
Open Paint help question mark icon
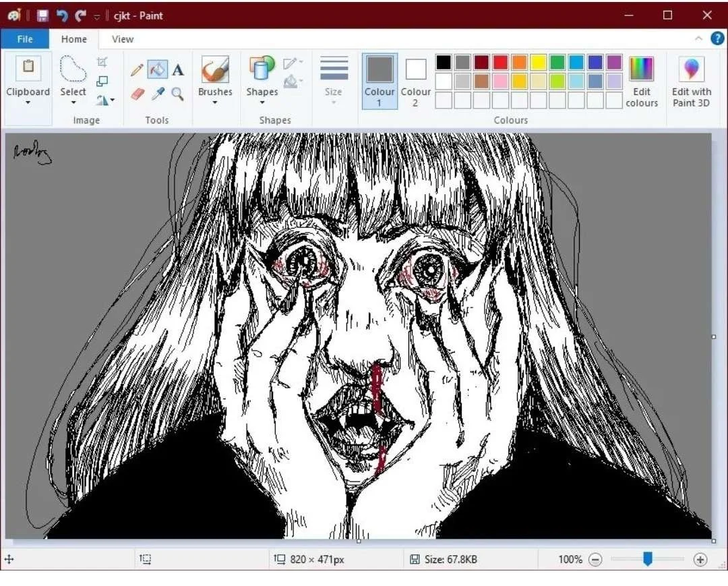point(717,38)
